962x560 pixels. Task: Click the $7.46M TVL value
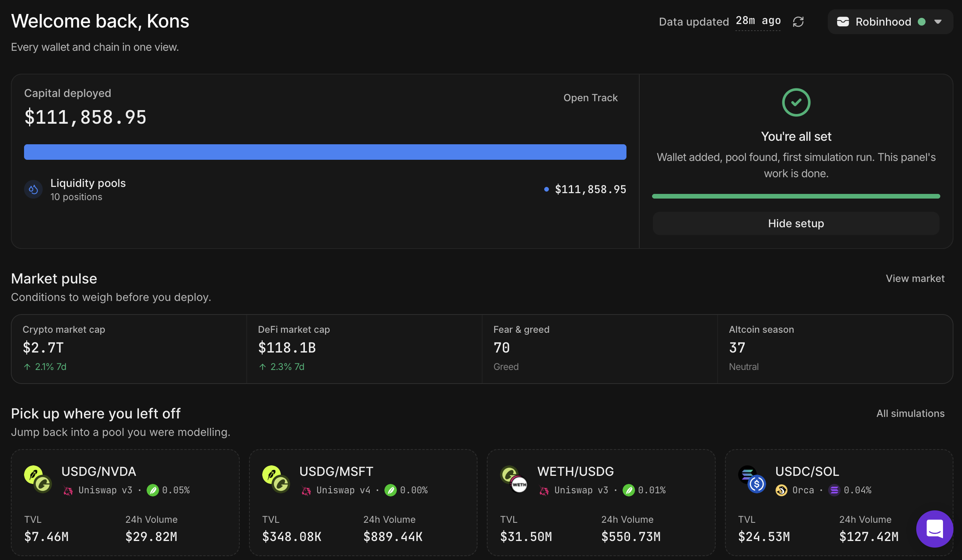47,537
